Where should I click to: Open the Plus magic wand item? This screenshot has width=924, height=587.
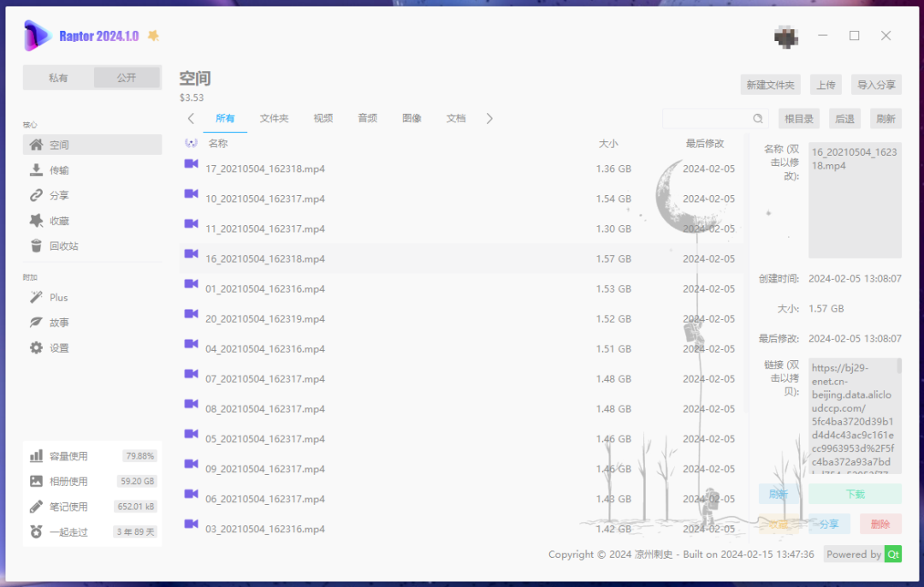tap(36, 298)
